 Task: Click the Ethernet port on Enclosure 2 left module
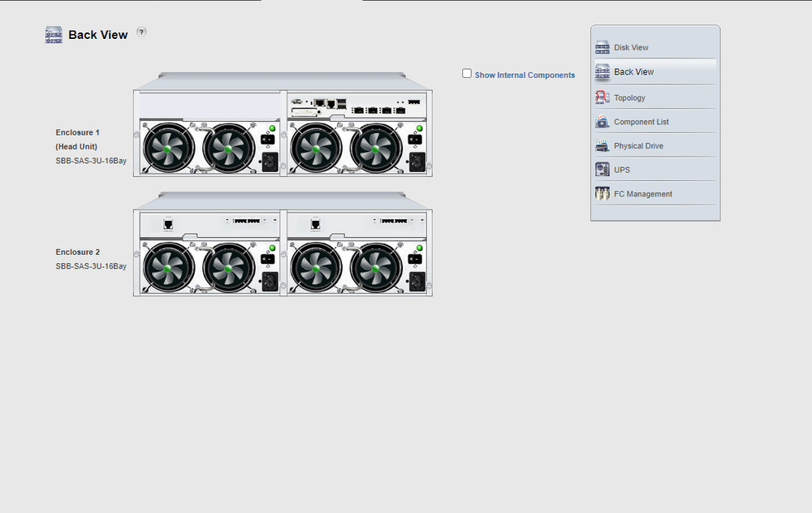coord(168,224)
